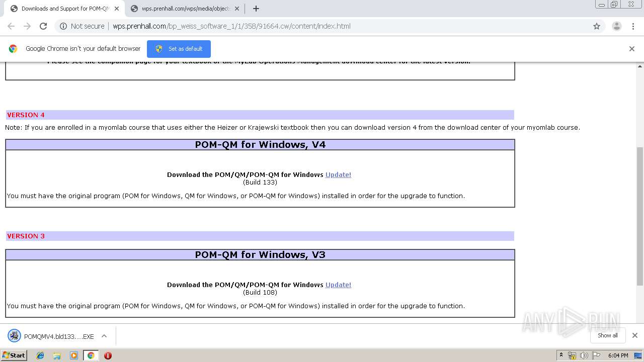
Task: Launch Internet Explorer from the taskbar
Action: (40, 355)
